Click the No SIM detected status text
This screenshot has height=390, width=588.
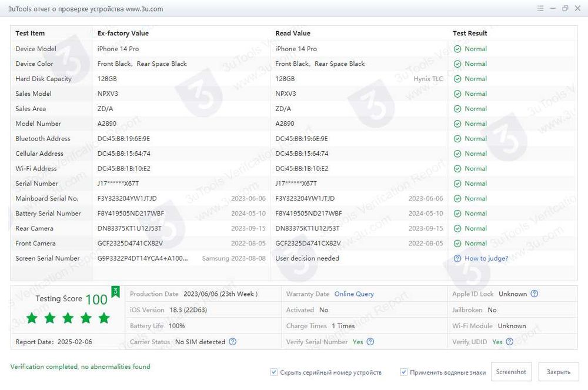click(201, 342)
